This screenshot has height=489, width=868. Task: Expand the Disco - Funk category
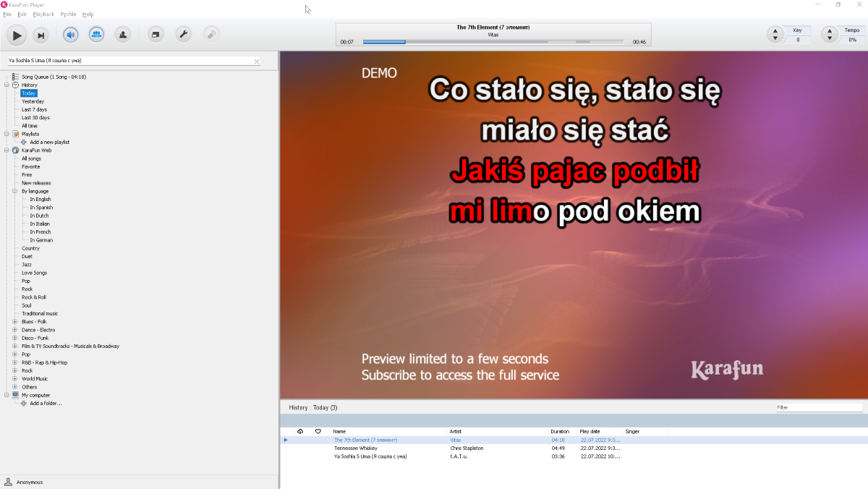point(14,338)
